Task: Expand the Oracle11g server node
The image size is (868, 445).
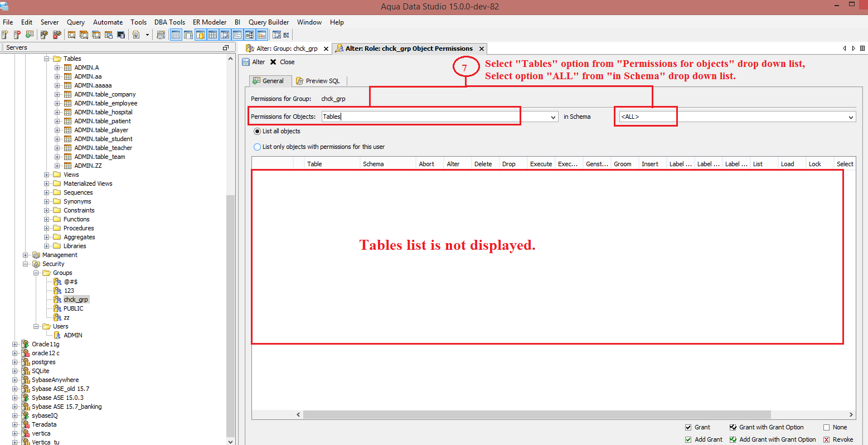Action: 15,344
